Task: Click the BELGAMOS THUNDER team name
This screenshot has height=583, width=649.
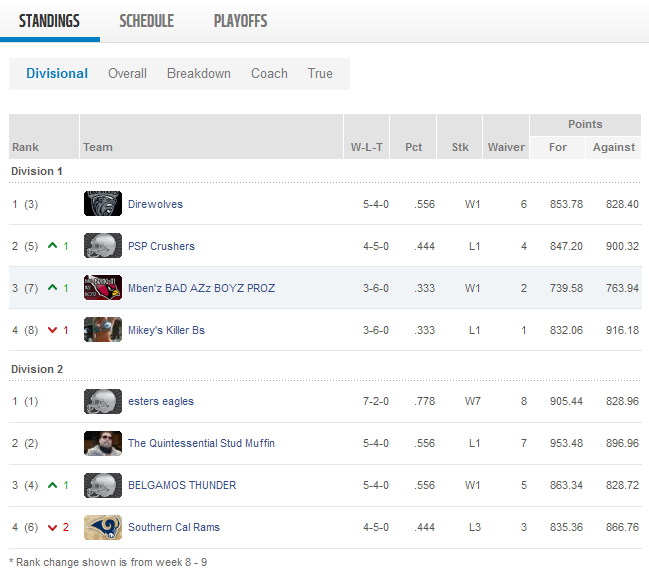Action: coord(182,485)
